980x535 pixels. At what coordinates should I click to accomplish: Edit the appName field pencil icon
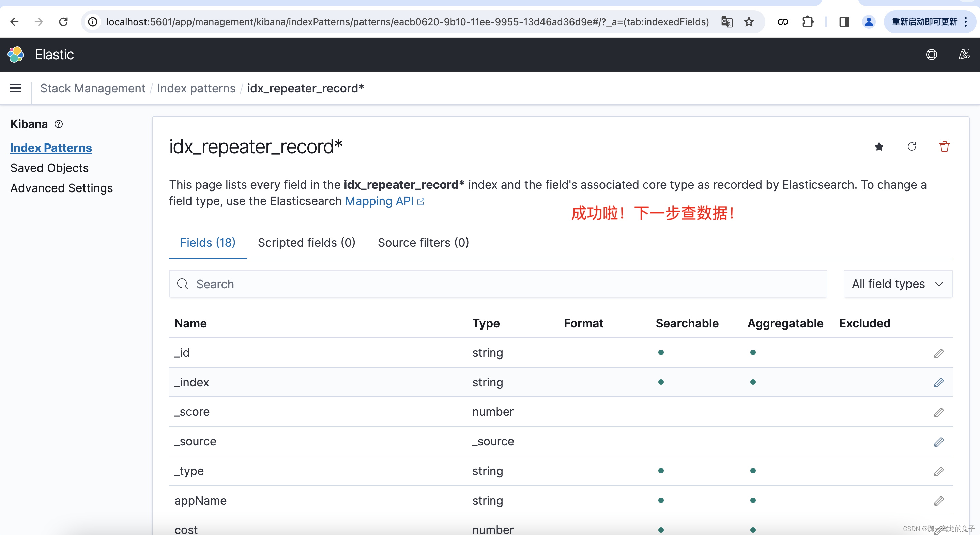[938, 501]
